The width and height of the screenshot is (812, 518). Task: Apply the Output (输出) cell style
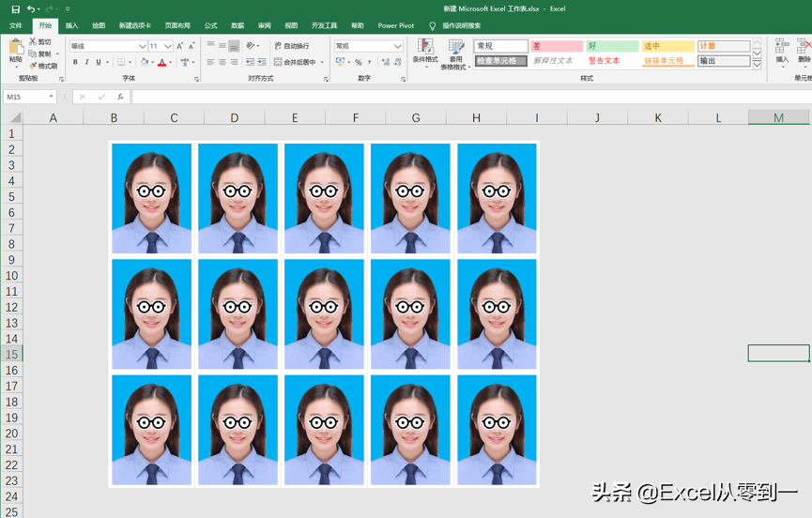[x=724, y=61]
